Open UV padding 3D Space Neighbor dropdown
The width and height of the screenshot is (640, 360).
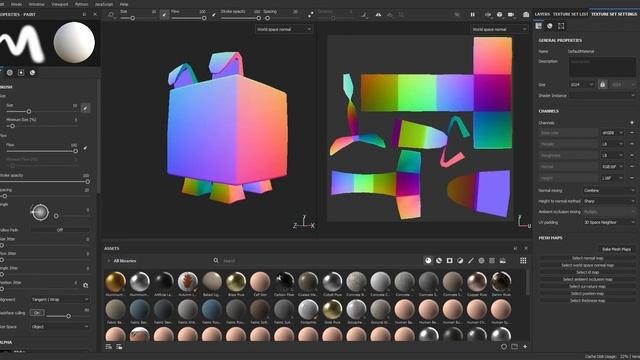coord(609,222)
